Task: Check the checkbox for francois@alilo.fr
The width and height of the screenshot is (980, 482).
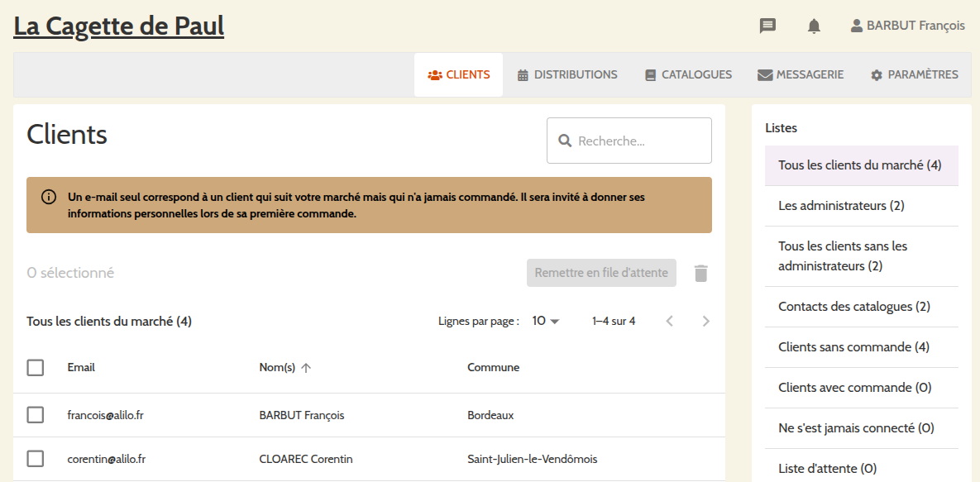Action: (35, 415)
